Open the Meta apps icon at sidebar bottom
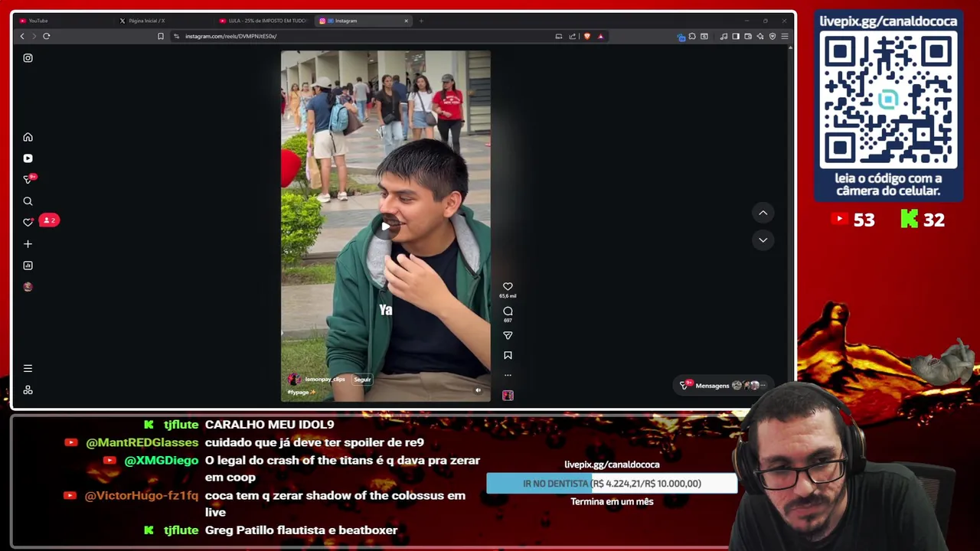980x551 pixels. (28, 390)
